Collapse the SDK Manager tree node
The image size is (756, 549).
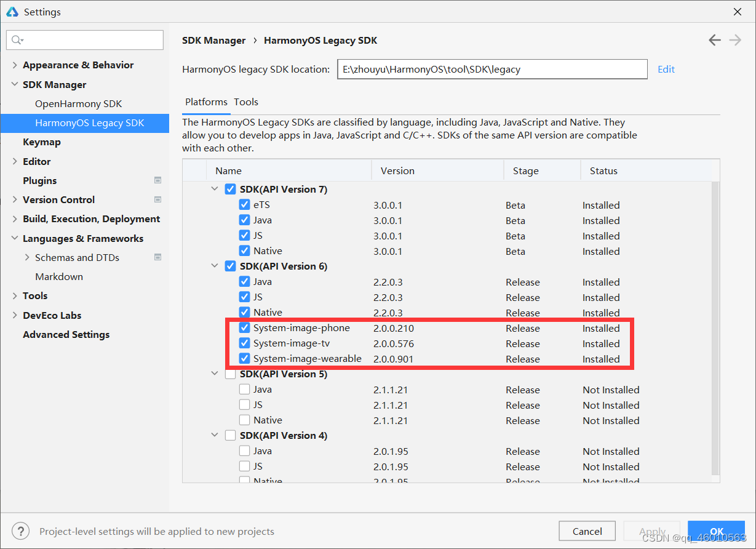tap(15, 84)
